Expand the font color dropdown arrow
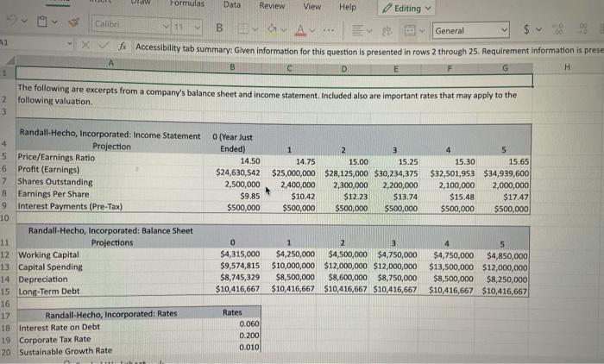The image size is (604, 364). (312, 30)
